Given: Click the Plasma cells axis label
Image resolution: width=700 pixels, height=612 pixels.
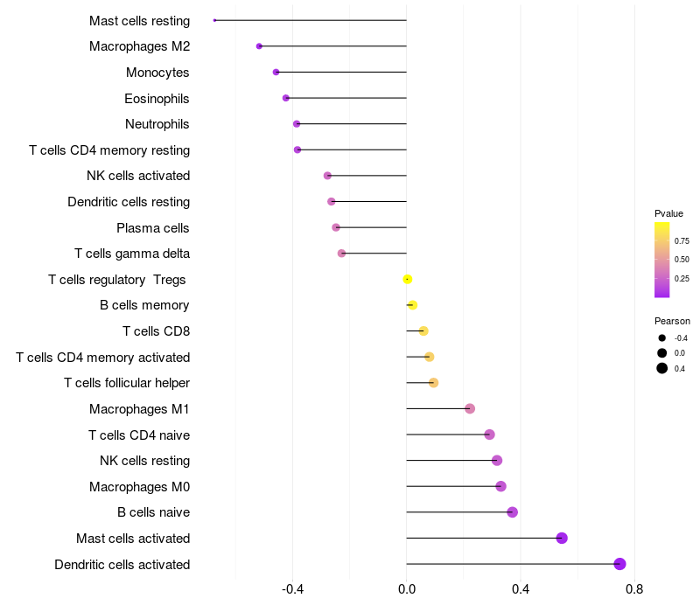Looking at the screenshot, I should [x=153, y=228].
